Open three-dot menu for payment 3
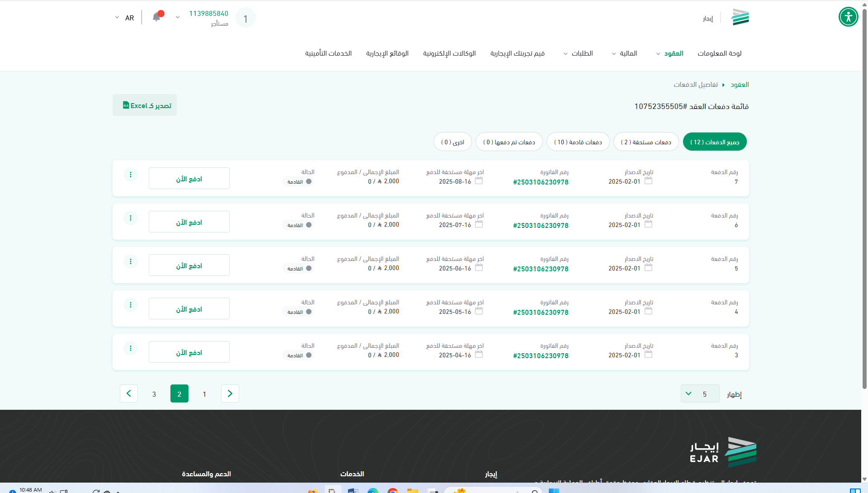 click(131, 348)
